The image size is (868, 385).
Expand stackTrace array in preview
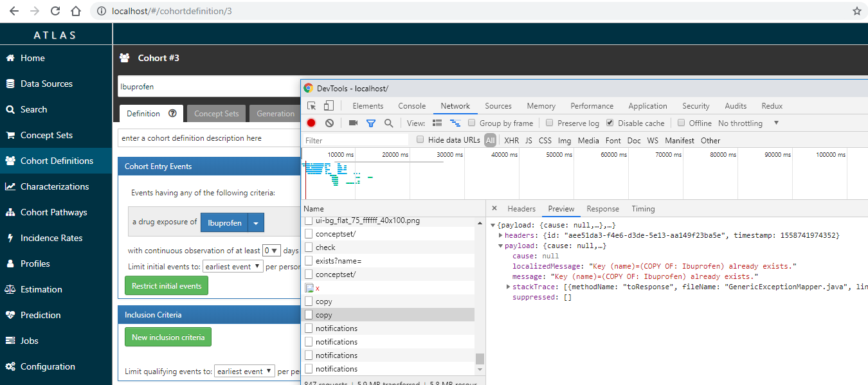(509, 287)
